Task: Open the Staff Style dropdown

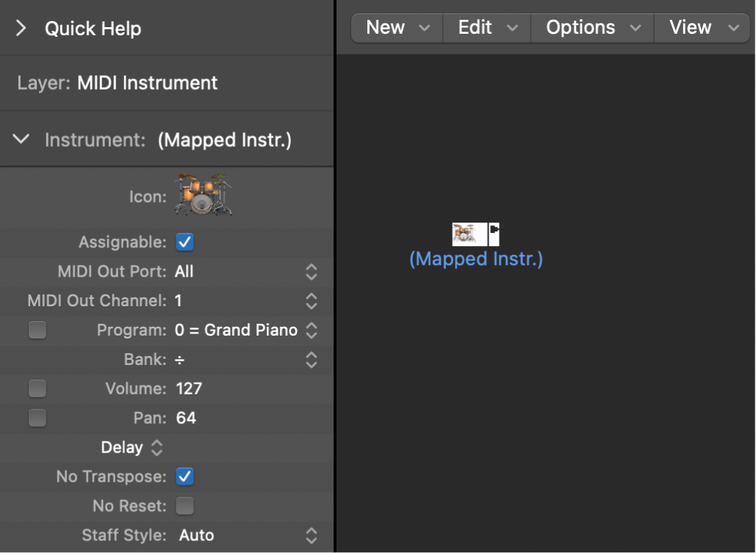Action: pos(310,535)
